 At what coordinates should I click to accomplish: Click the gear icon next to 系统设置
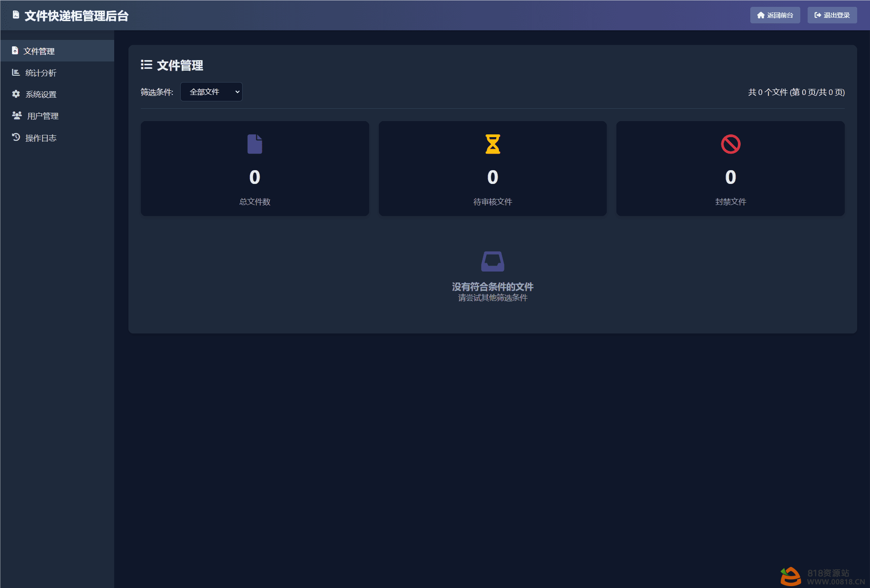click(15, 94)
